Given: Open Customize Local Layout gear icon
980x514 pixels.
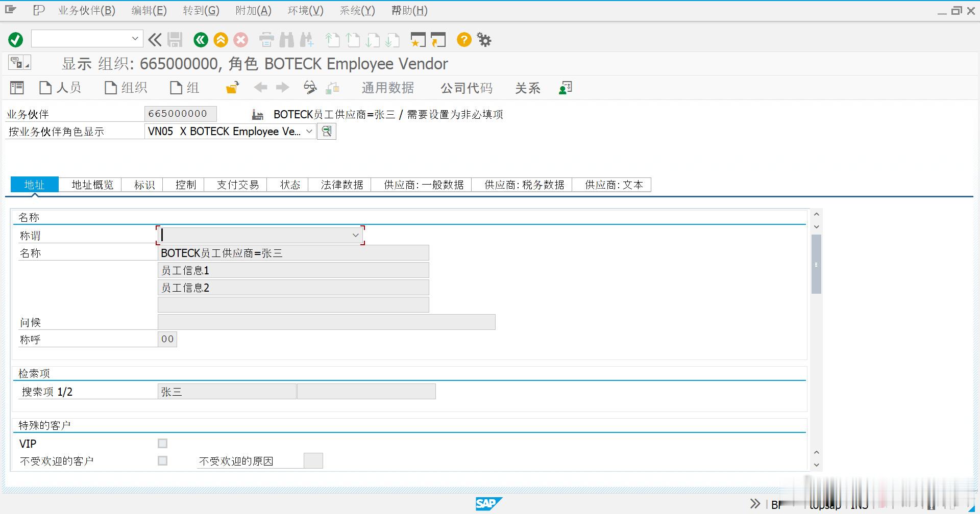Looking at the screenshot, I should pos(484,39).
